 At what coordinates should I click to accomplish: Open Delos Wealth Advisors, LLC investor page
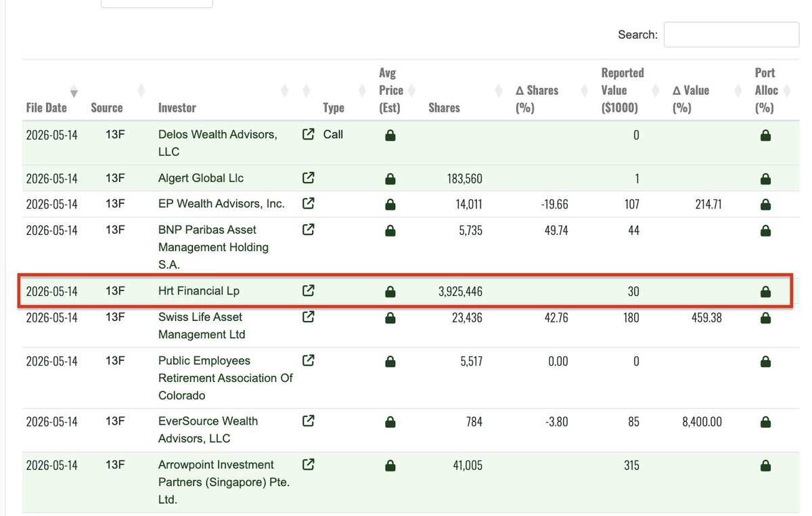tap(218, 143)
